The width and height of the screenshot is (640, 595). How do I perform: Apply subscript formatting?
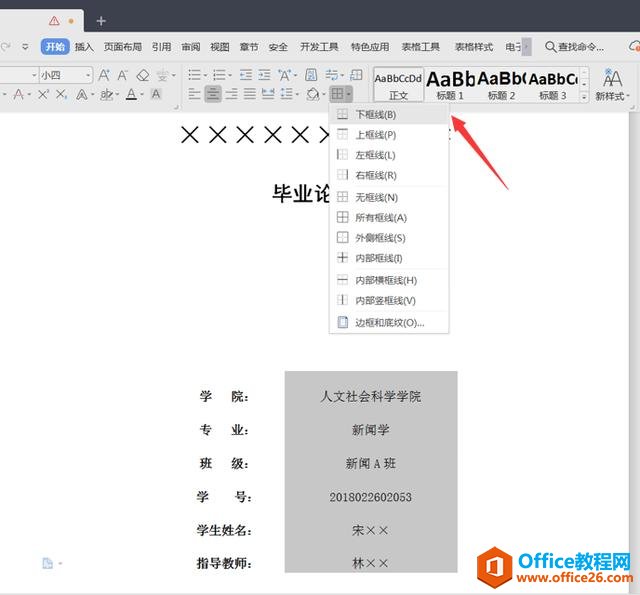[x=62, y=95]
